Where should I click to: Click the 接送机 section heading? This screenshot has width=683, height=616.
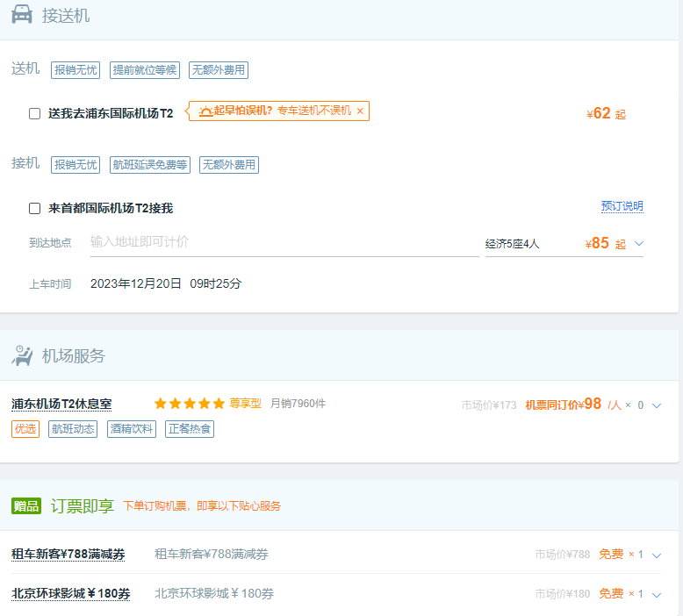[x=66, y=16]
